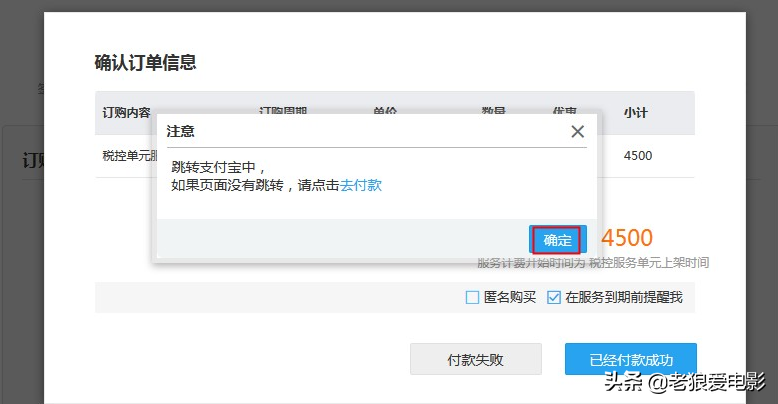The image size is (778, 404).
Task: Select the 订购内容 column header
Action: tap(127, 113)
